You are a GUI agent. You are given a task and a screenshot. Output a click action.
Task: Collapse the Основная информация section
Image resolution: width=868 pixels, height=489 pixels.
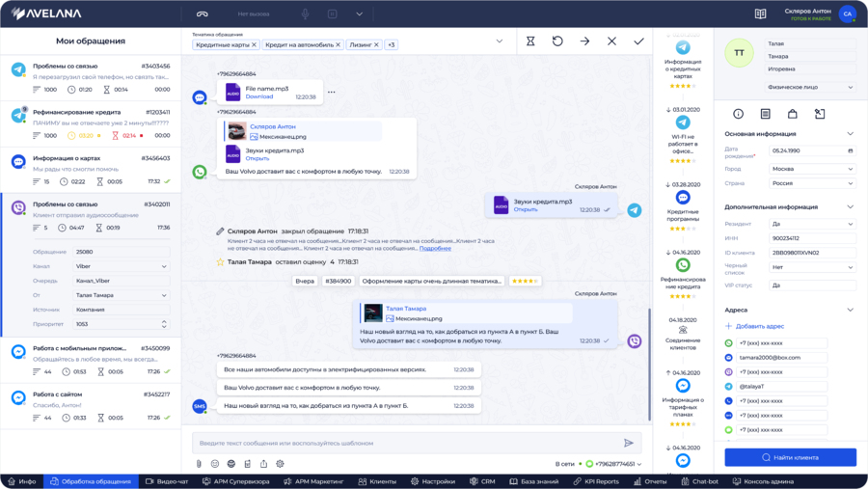(850, 134)
